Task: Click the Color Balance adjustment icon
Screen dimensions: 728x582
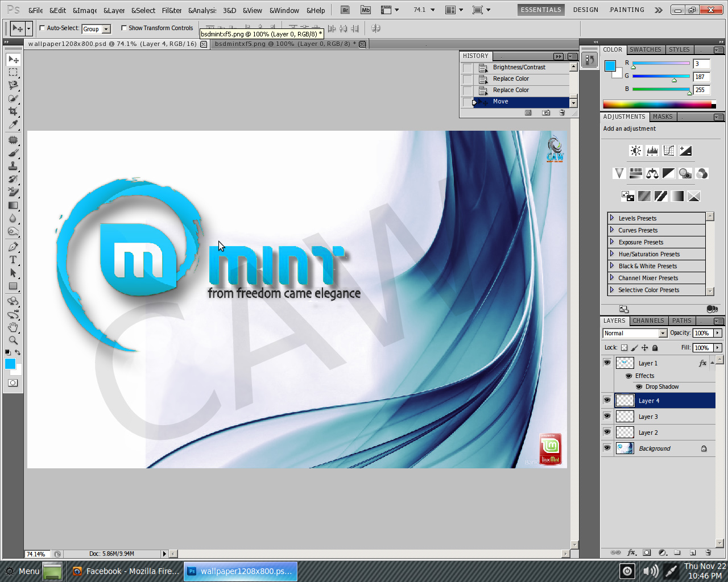Action: click(x=652, y=173)
